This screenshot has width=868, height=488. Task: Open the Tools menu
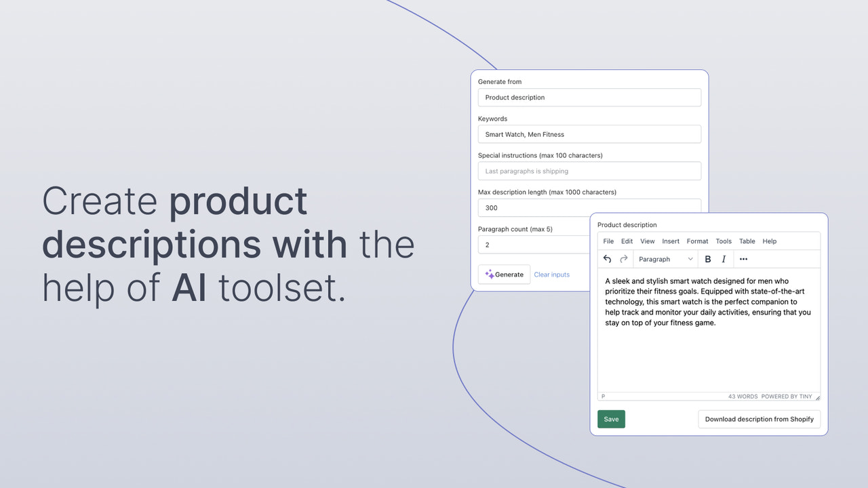pyautogui.click(x=723, y=241)
